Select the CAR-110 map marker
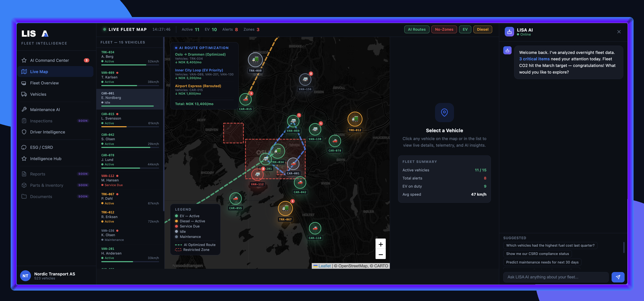 tap(315, 228)
